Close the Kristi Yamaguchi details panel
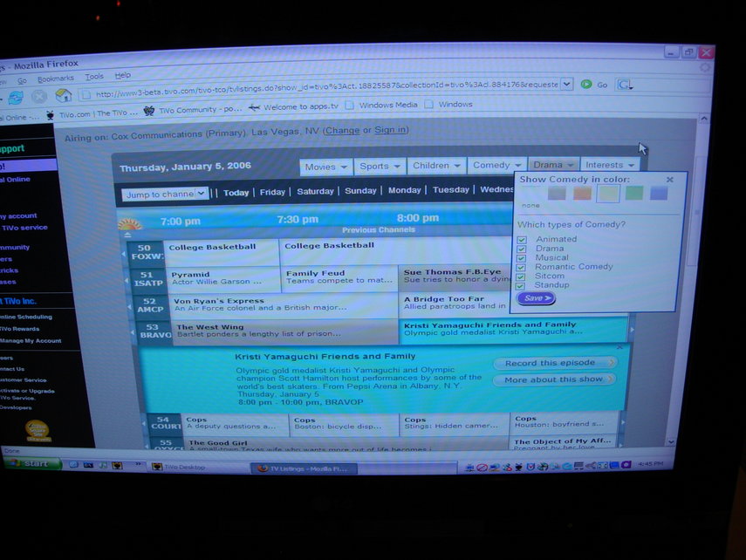Image resolution: width=746 pixels, height=560 pixels. pyautogui.click(x=619, y=347)
